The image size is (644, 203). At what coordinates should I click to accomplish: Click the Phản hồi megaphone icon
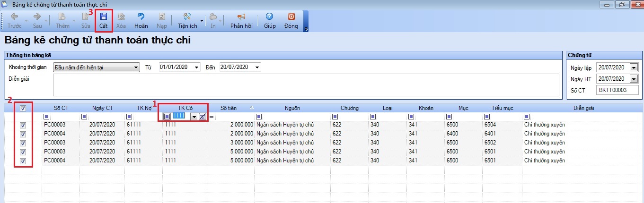point(241,17)
